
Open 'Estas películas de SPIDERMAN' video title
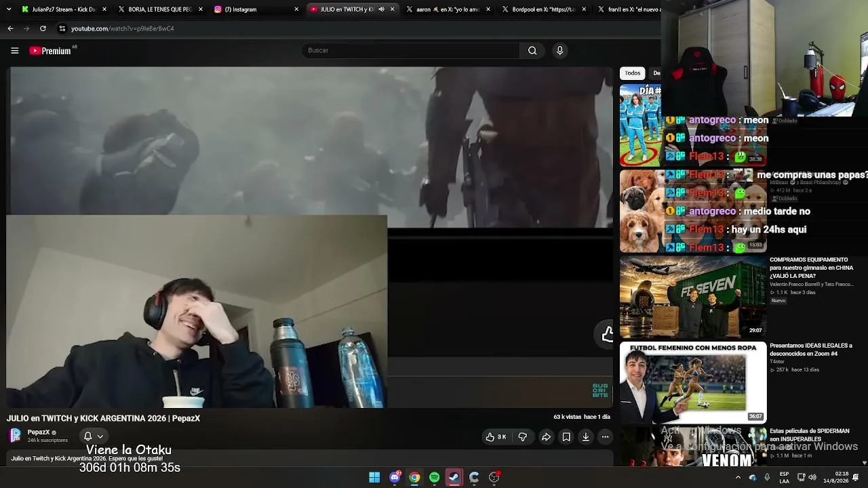(810, 435)
